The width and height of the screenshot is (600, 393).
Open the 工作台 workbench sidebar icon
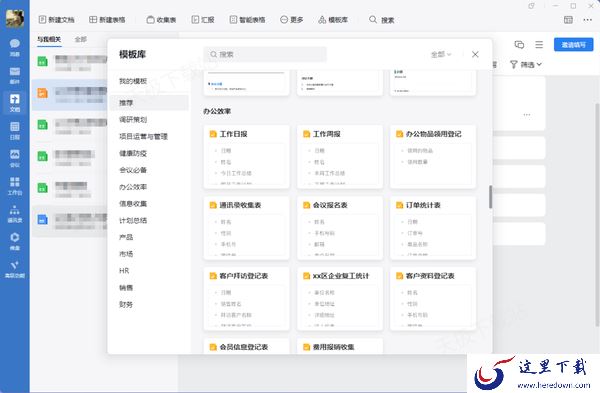pos(15,186)
